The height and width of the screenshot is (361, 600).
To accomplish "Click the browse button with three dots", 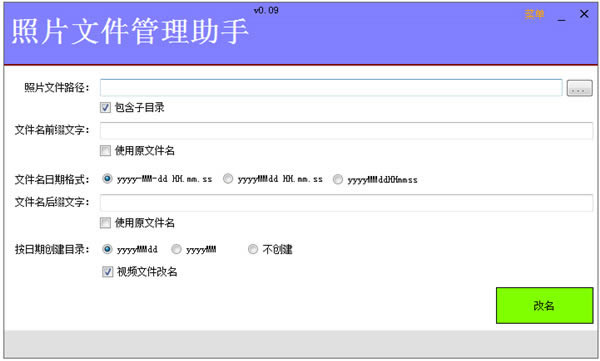I will [x=579, y=88].
